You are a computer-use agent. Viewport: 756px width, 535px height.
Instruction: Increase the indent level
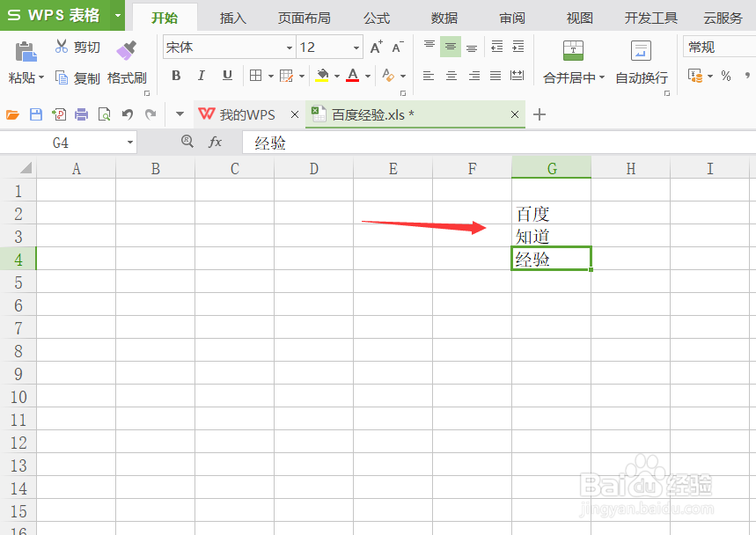click(518, 47)
